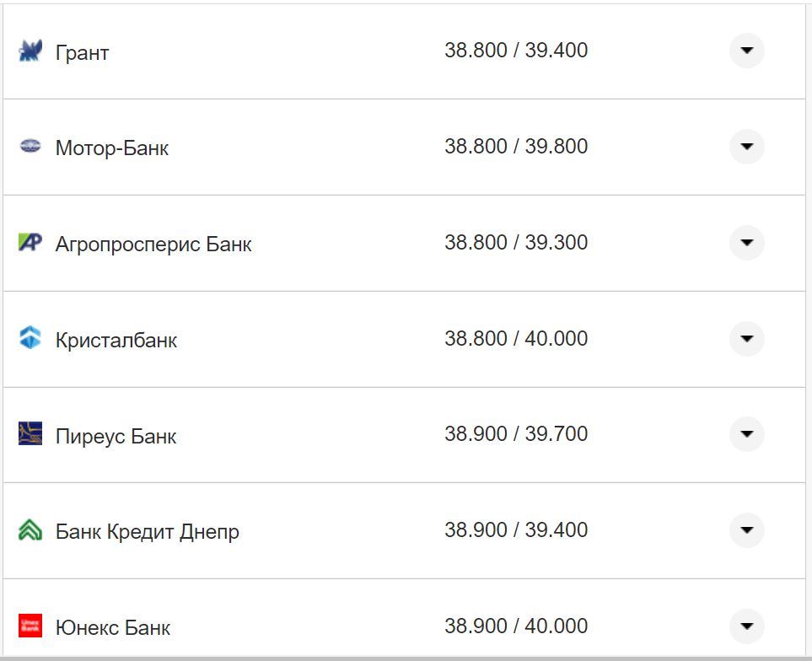The image size is (812, 661).
Task: Select the Агропросперис Банк name text
Action: pyautogui.click(x=153, y=245)
